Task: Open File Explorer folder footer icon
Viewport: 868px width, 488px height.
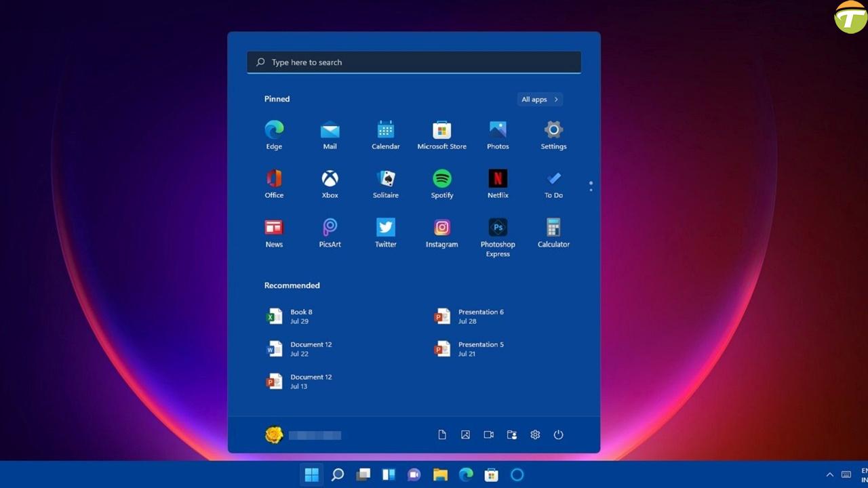Action: tap(512, 434)
